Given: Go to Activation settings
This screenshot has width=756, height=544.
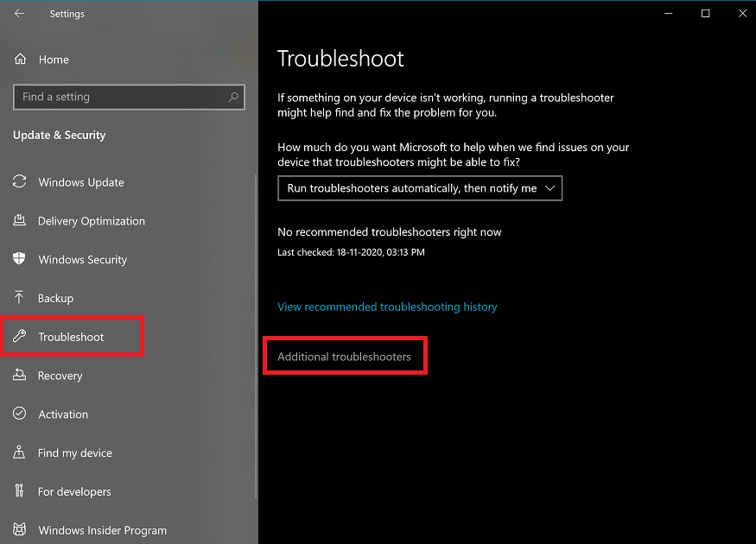Looking at the screenshot, I should [63, 414].
